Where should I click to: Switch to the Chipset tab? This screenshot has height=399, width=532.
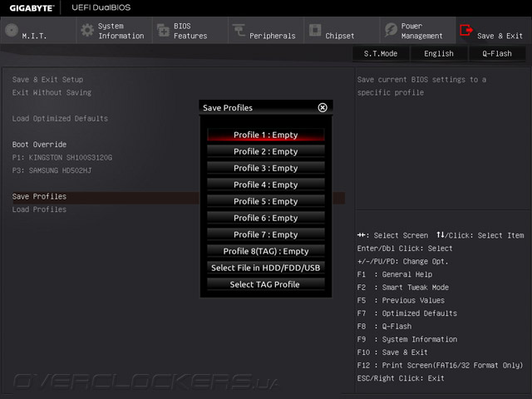click(x=342, y=31)
